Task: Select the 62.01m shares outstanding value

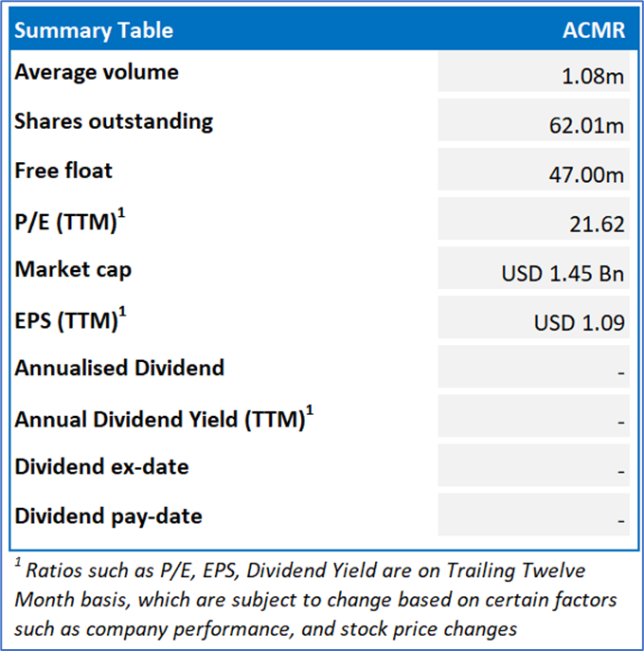Action: [587, 126]
